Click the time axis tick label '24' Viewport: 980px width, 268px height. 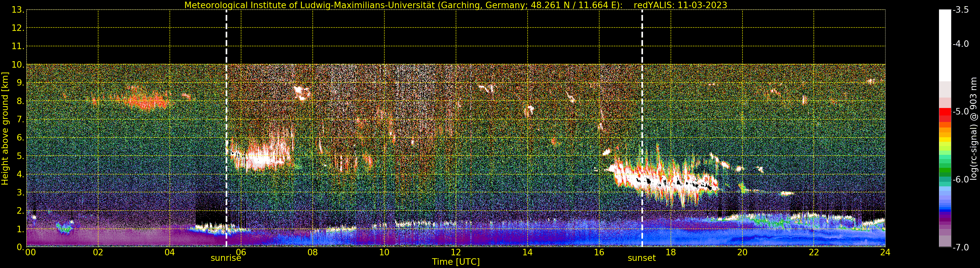(x=885, y=252)
